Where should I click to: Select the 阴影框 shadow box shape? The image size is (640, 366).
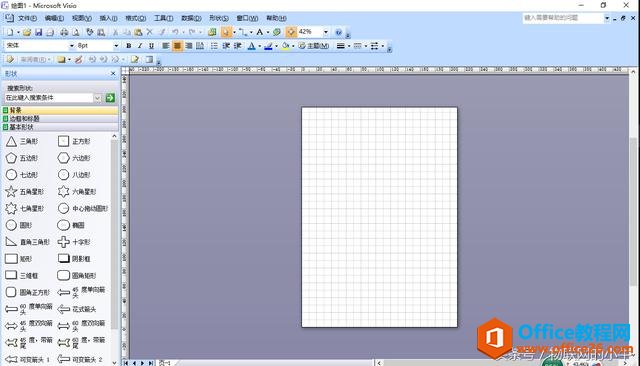tap(74, 259)
